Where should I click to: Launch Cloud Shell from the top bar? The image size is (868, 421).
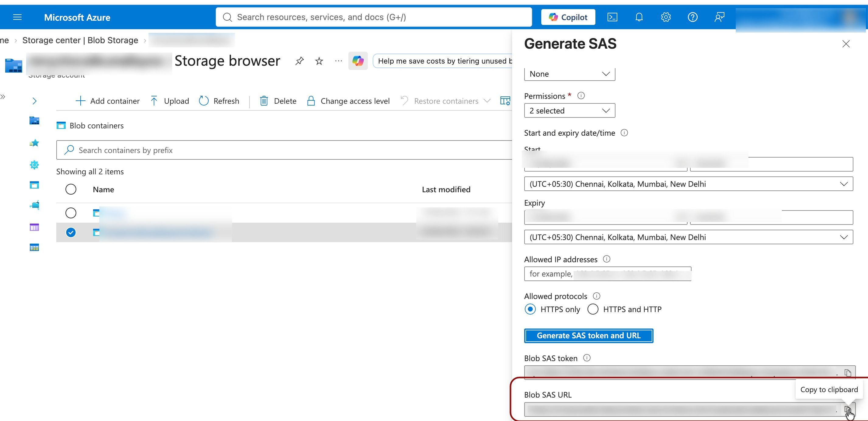(x=612, y=17)
